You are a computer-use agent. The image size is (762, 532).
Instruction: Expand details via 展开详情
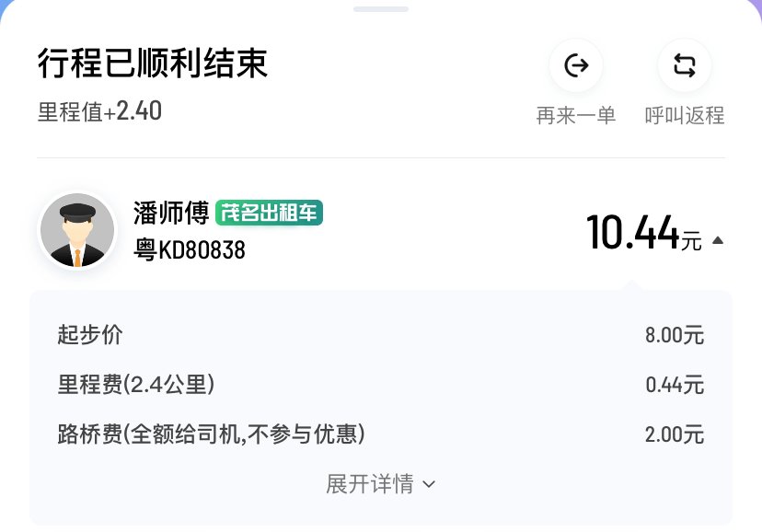[370, 483]
